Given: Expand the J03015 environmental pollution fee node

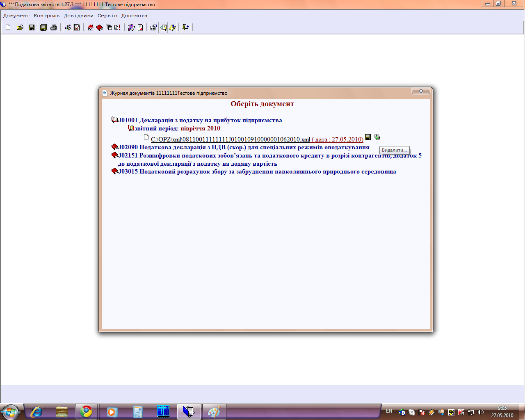Looking at the screenshot, I should pos(115,171).
